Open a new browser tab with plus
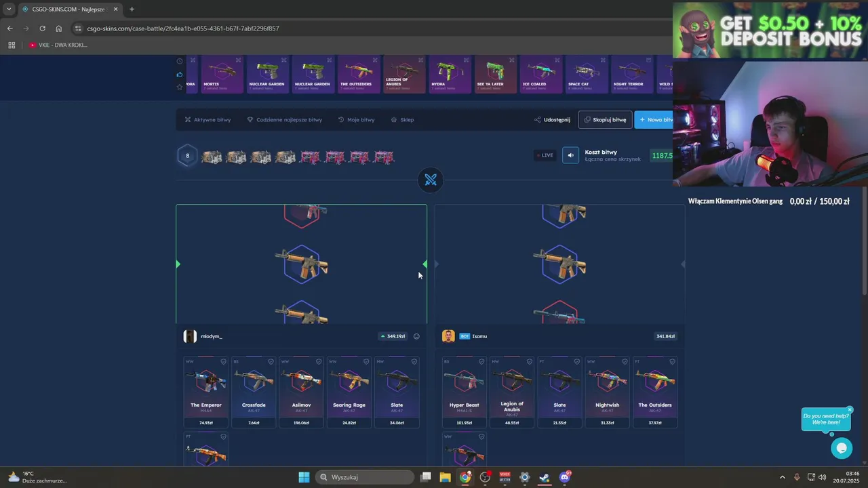868x488 pixels. point(132,9)
